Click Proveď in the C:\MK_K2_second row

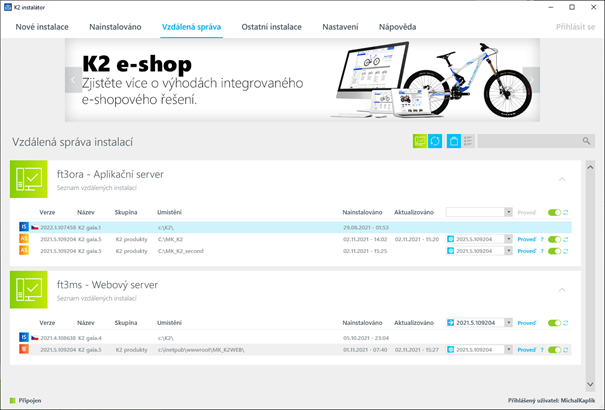(527, 251)
